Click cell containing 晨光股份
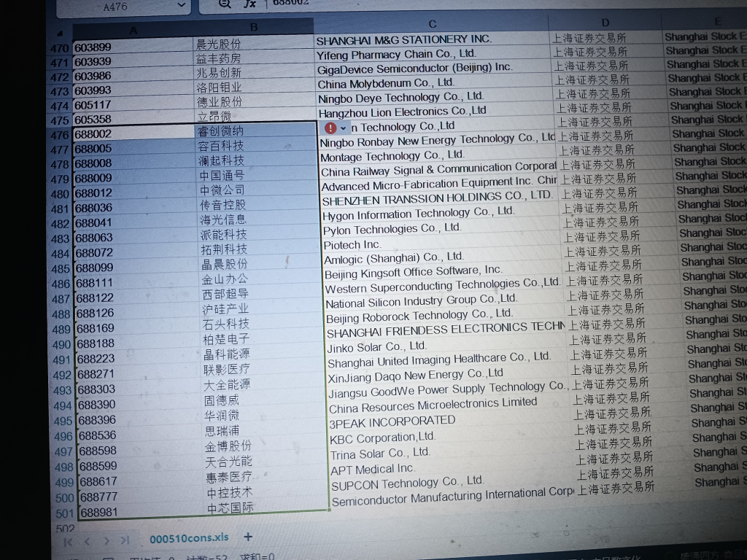The height and width of the screenshot is (560, 747). coord(253,44)
